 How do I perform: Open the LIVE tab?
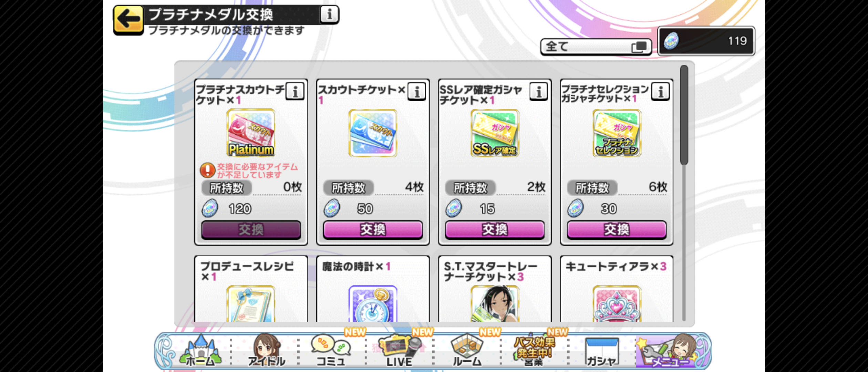400,351
